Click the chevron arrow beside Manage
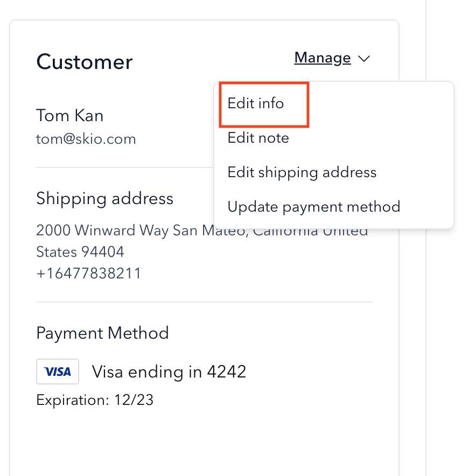Viewport: 476px width, 476px height. [364, 58]
